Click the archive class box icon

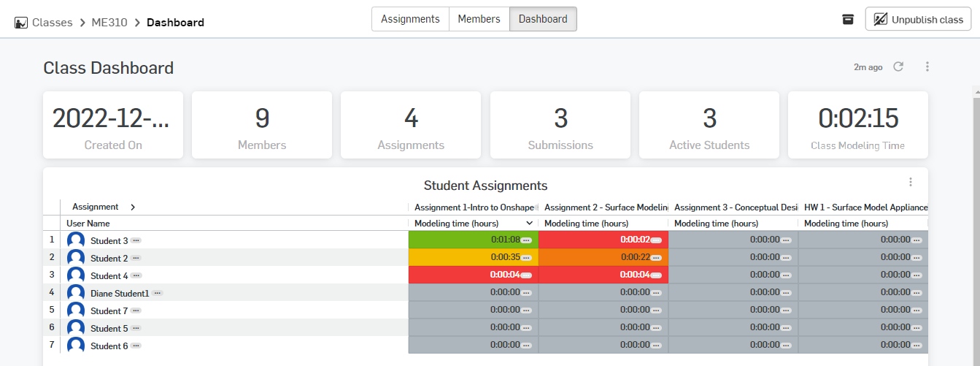[x=848, y=20]
